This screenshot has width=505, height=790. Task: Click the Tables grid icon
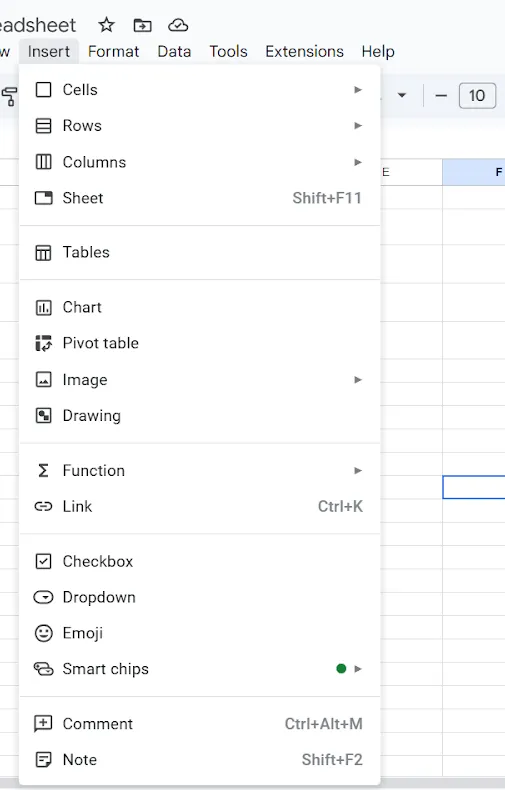click(43, 252)
